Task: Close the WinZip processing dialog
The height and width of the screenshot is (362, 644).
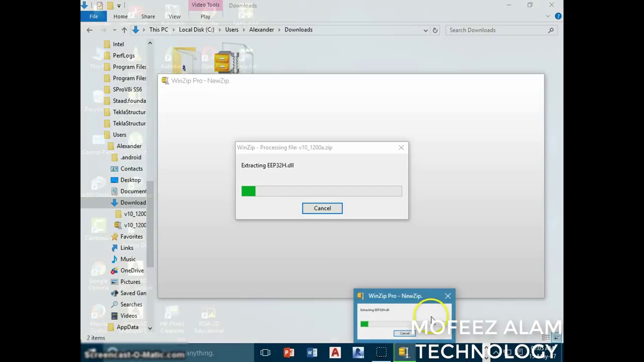Action: click(401, 147)
